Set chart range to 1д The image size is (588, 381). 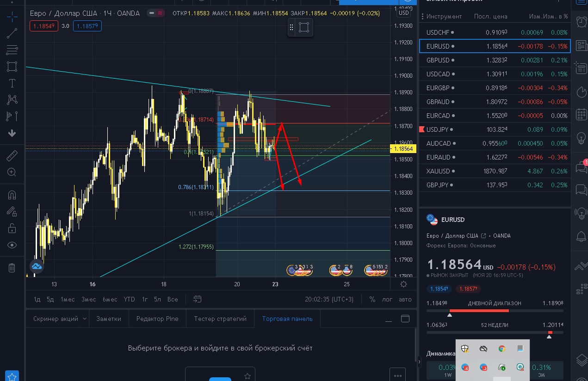37,299
